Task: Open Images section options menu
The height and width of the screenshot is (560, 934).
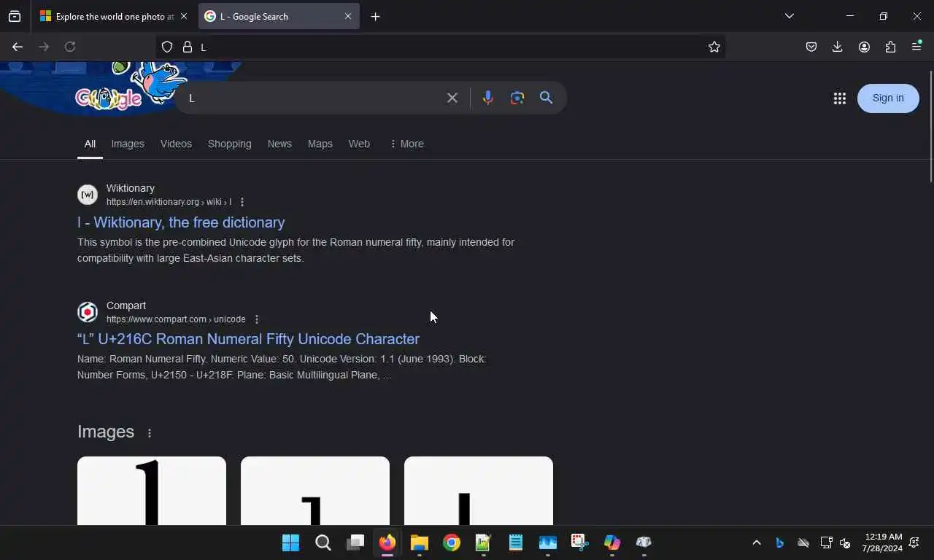Action: pos(150,433)
